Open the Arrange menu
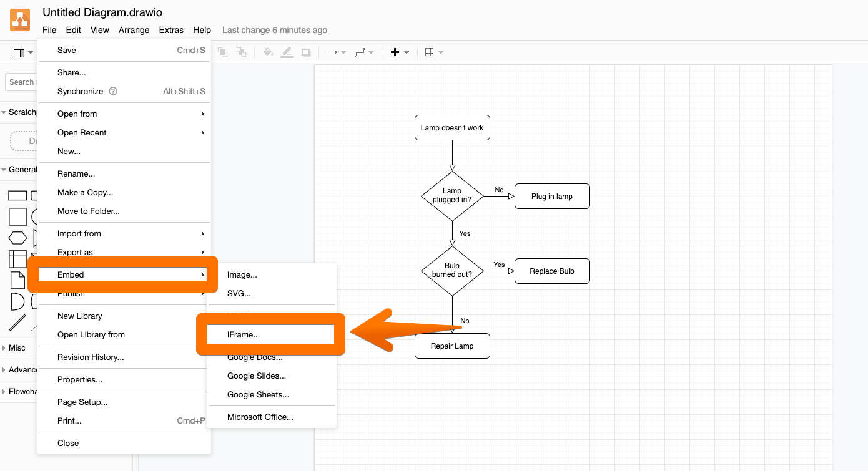This screenshot has width=868, height=471. coord(134,30)
